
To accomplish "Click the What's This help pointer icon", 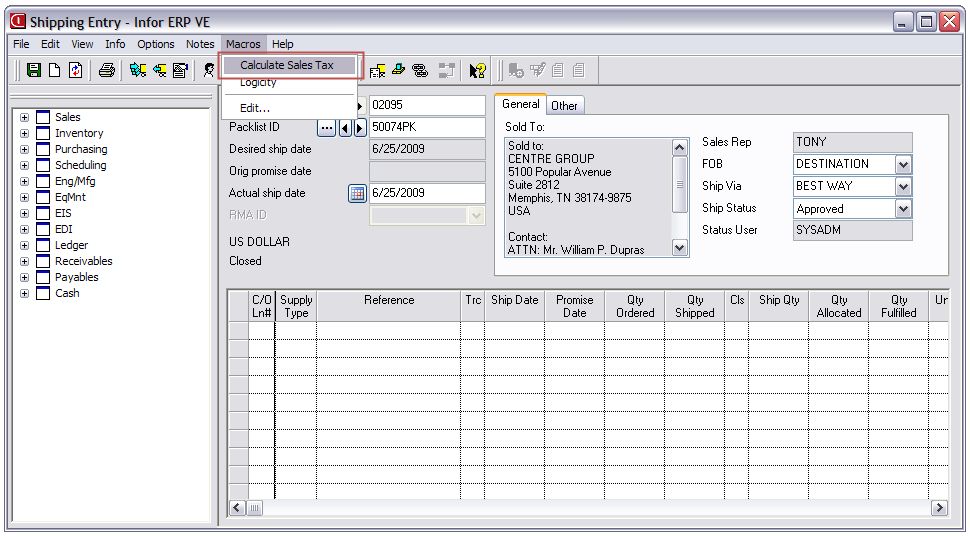I will coord(477,70).
